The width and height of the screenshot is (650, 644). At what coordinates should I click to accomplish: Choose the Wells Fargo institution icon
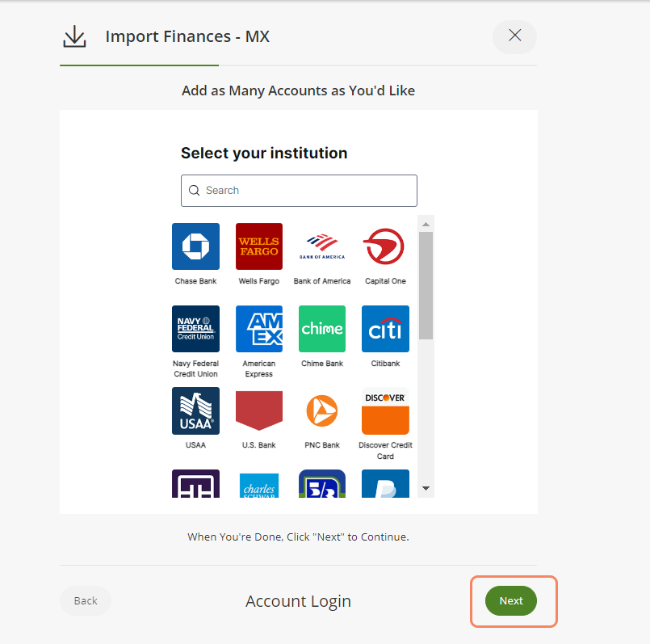(259, 246)
